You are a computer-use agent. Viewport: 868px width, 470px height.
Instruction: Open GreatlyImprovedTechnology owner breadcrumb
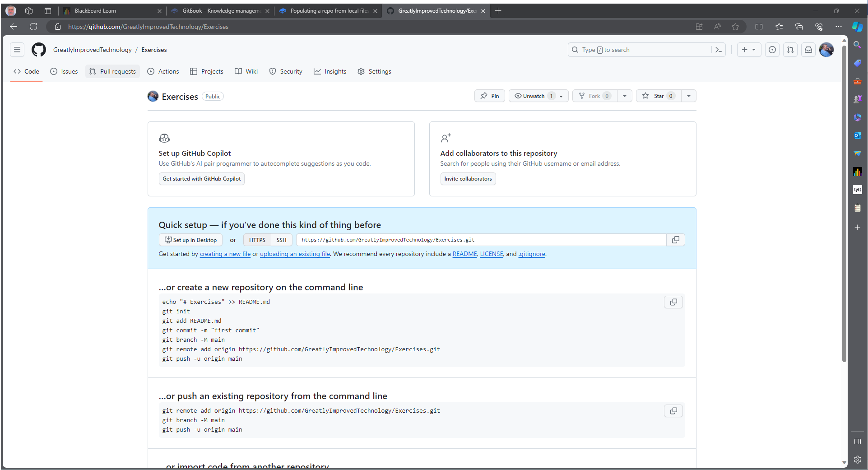pyautogui.click(x=93, y=50)
